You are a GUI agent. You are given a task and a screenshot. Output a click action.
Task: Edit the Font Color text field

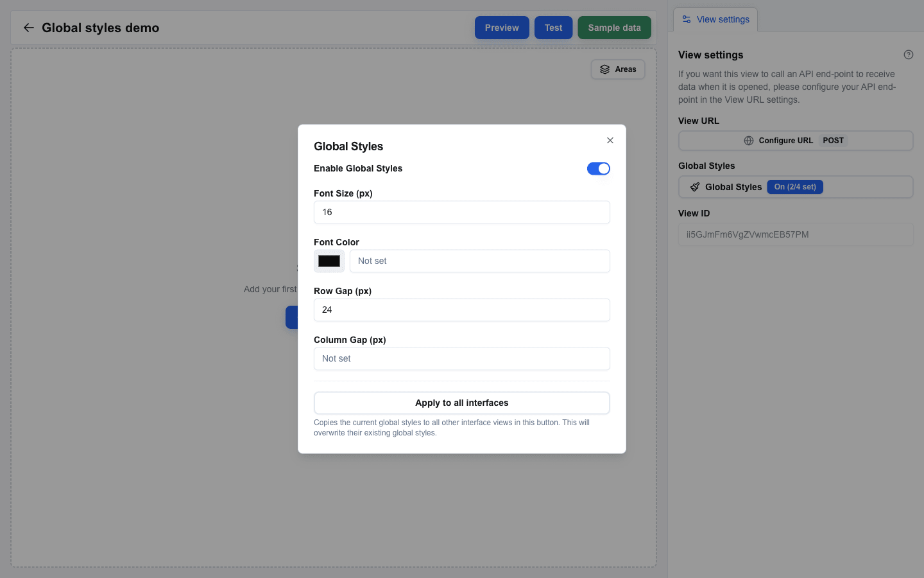tap(480, 261)
